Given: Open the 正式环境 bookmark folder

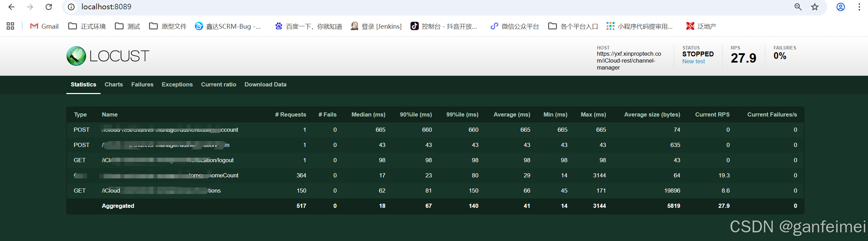Looking at the screenshot, I should tap(87, 26).
